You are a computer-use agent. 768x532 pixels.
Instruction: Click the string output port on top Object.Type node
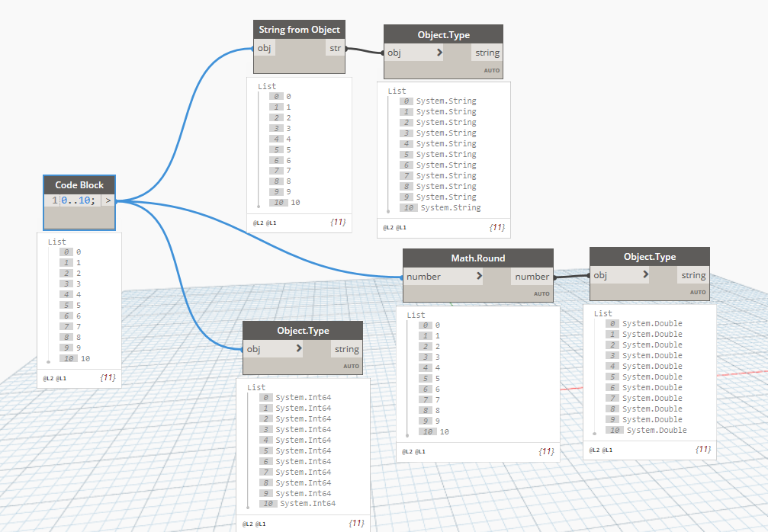(x=487, y=53)
